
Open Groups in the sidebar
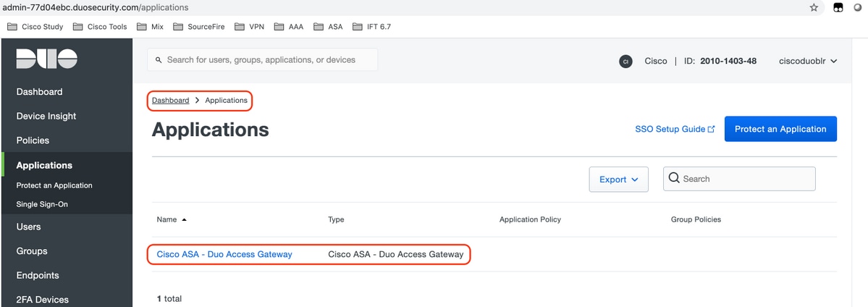[32, 251]
